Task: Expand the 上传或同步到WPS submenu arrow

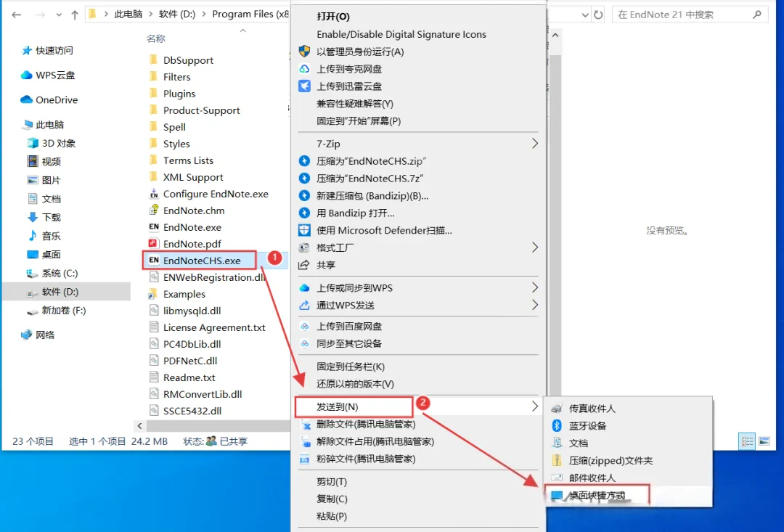Action: coord(534,287)
